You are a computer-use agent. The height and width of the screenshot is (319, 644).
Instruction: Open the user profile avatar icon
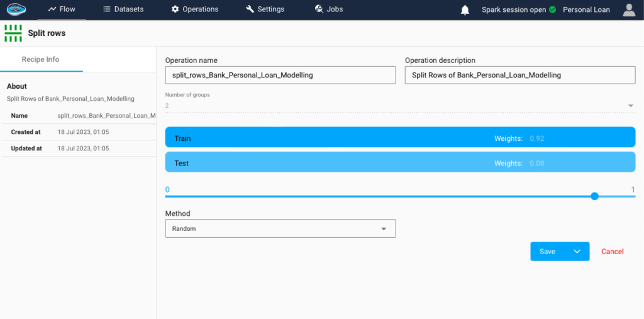click(x=629, y=10)
